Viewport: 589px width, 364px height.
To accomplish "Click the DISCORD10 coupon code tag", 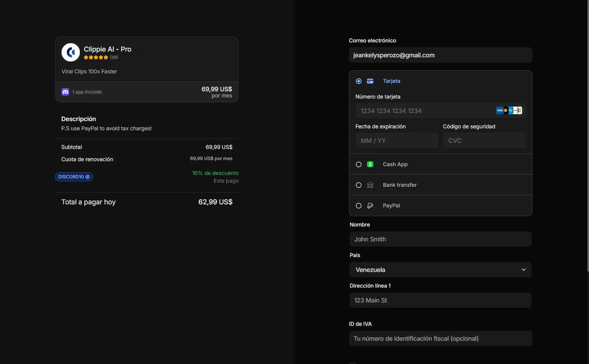I will (x=74, y=177).
